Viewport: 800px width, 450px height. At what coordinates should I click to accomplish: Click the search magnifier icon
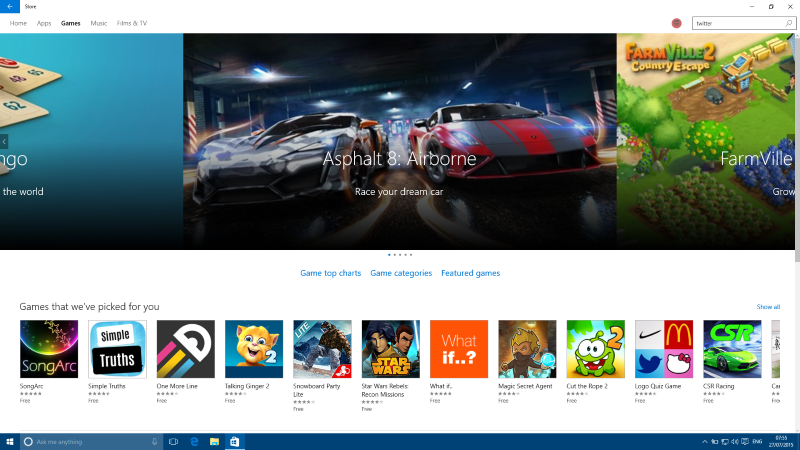789,23
